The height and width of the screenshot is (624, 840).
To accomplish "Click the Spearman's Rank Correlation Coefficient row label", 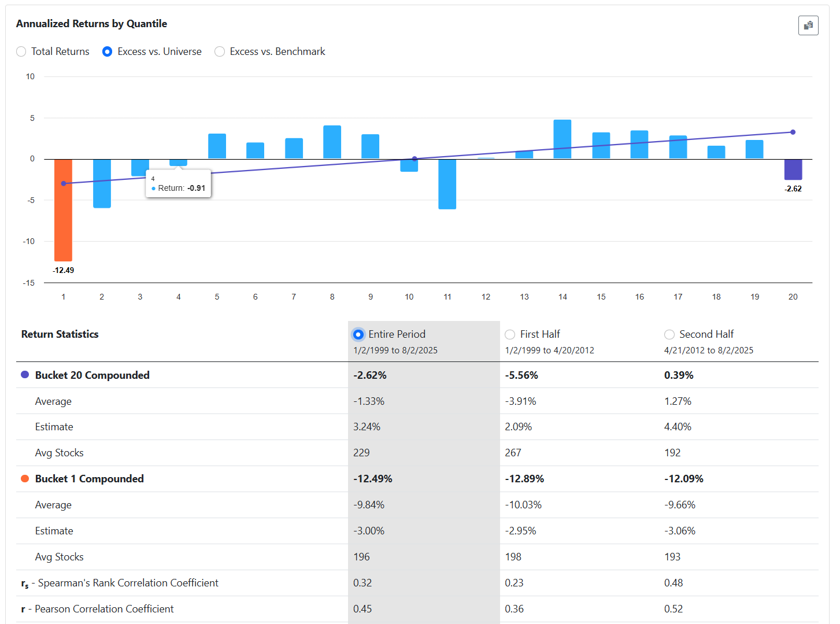I will (127, 583).
